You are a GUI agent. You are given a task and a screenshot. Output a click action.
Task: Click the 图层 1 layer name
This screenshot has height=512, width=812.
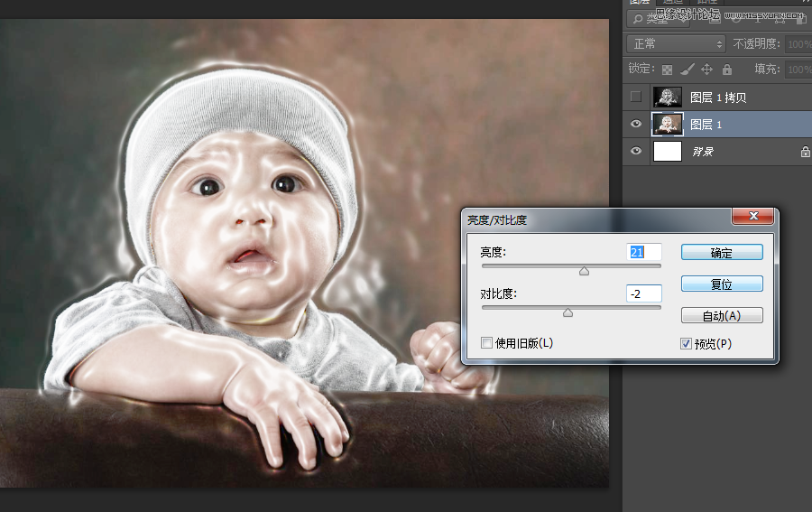pos(706,125)
